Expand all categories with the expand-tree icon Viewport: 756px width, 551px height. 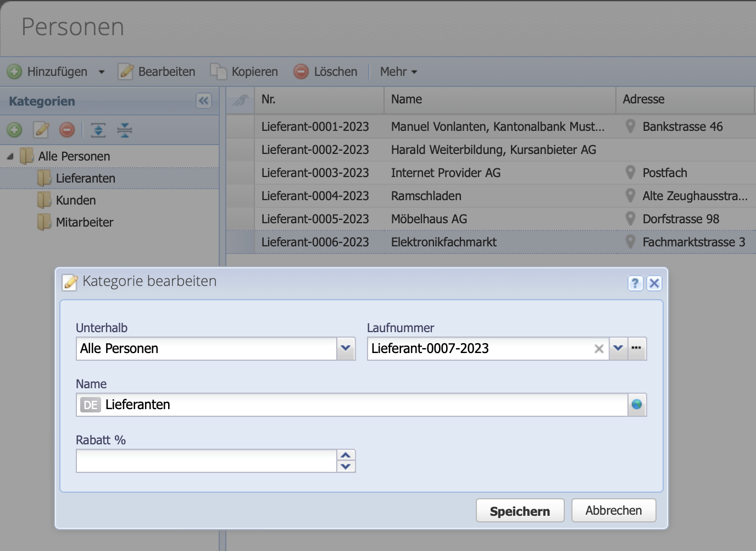pyautogui.click(x=97, y=130)
